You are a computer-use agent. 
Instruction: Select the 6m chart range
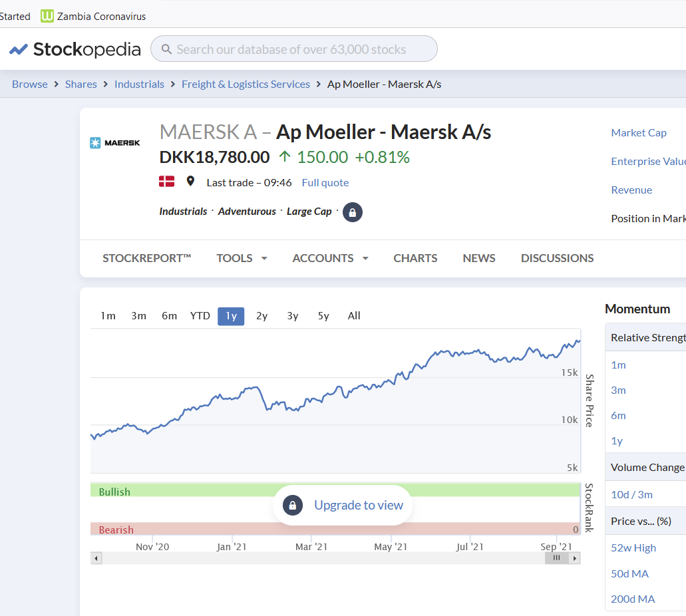[x=169, y=316]
